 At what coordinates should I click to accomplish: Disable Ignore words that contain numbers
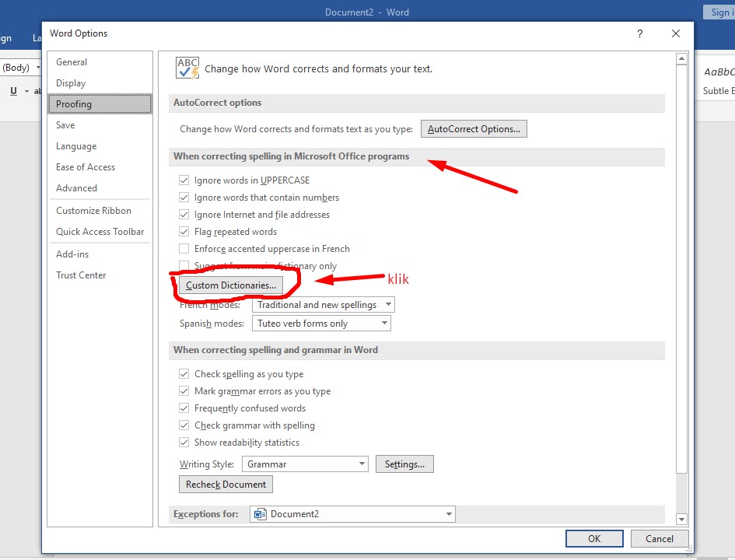click(184, 198)
